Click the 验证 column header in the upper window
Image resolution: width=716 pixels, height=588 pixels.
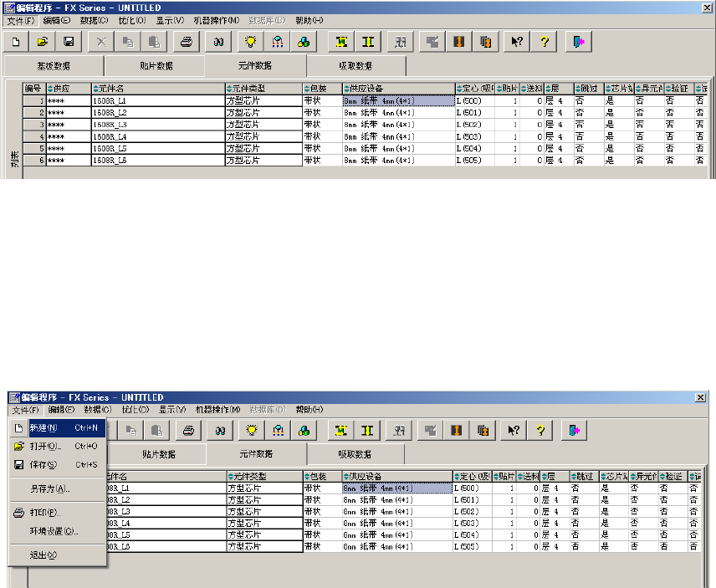[679, 89]
